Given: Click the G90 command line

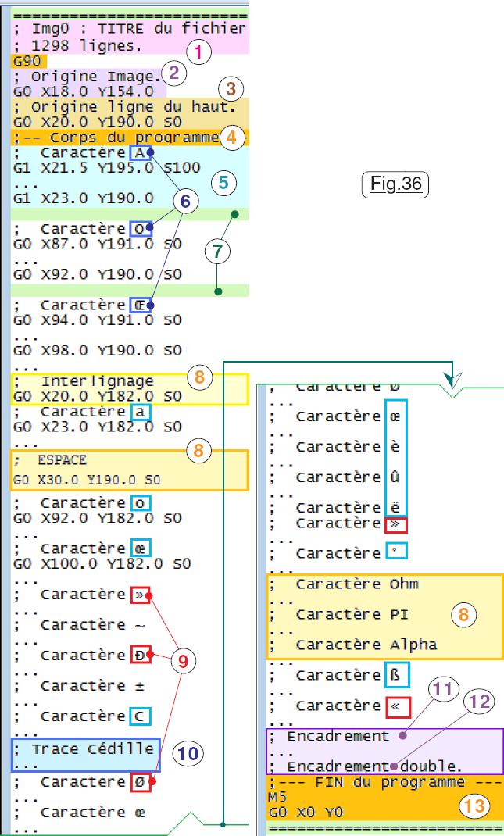Looking at the screenshot, I should (x=28, y=61).
